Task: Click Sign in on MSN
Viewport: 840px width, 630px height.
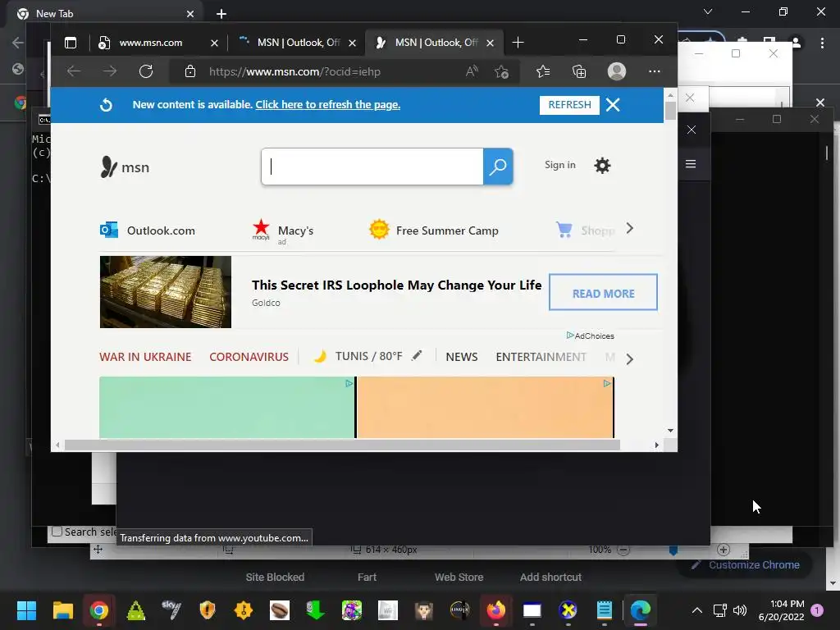Action: pos(559,165)
